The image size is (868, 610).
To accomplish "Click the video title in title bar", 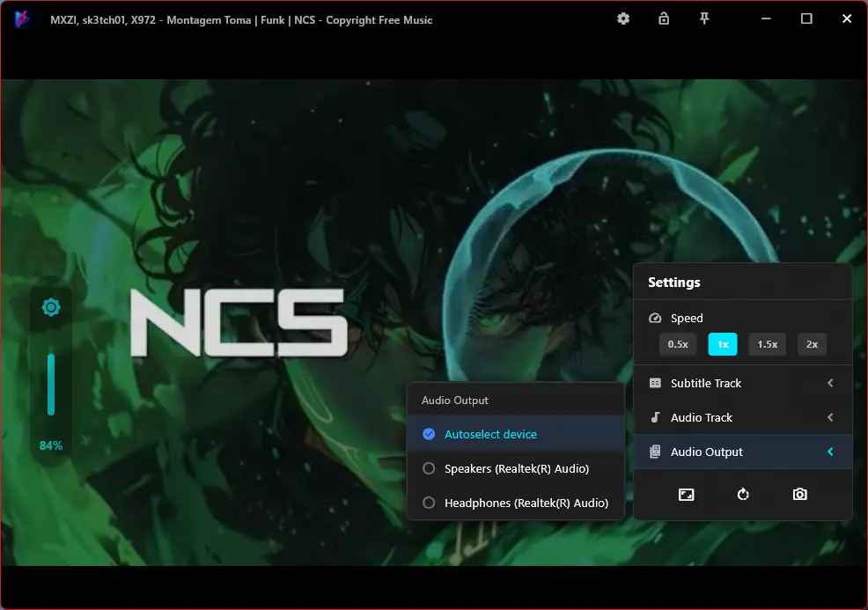I will (241, 20).
